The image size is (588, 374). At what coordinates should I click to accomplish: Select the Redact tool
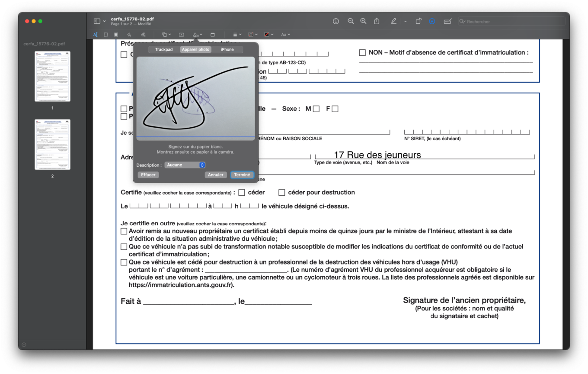116,34
